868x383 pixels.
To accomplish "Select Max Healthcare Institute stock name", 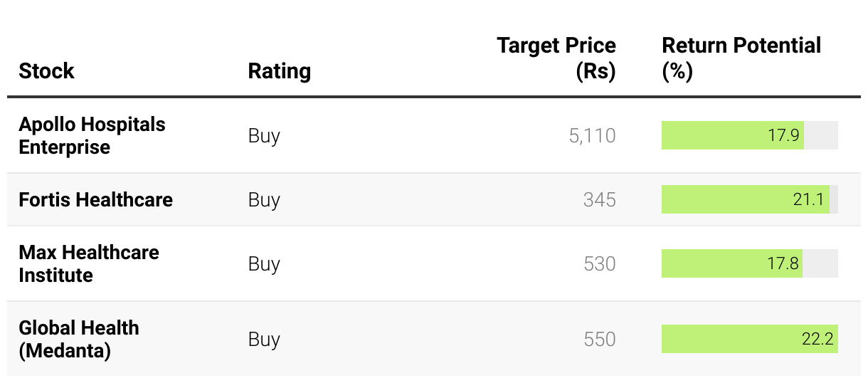I will [89, 263].
